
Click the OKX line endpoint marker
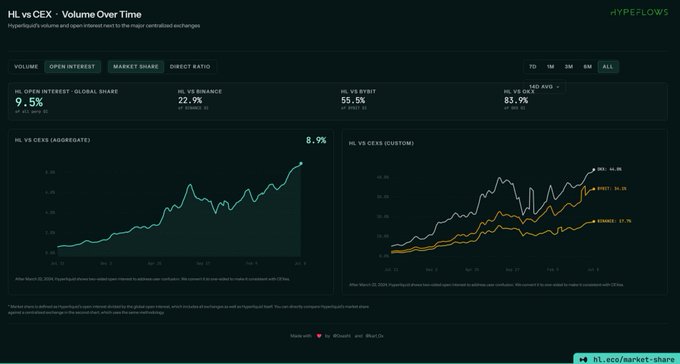(594, 170)
